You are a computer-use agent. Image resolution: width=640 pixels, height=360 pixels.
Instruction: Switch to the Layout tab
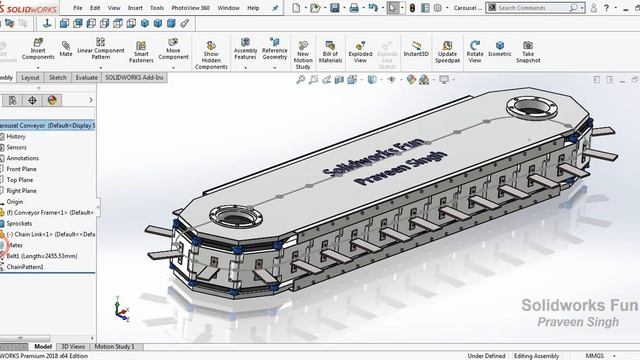[x=30, y=78]
